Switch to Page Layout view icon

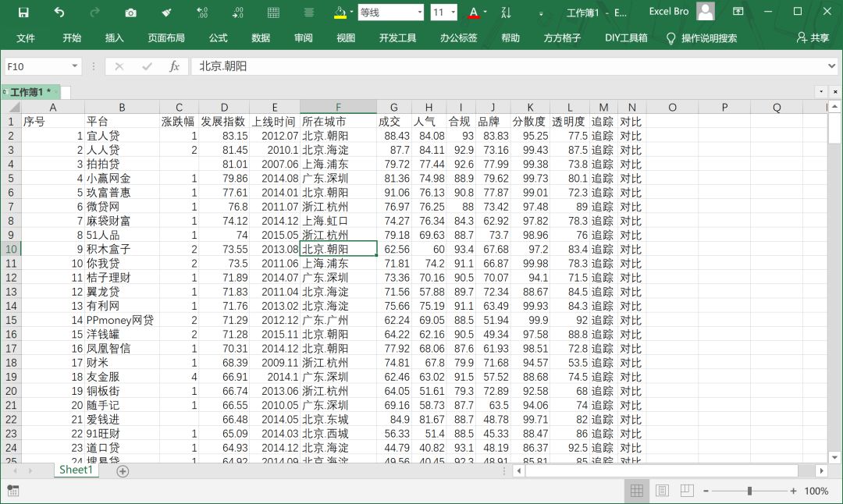click(662, 491)
